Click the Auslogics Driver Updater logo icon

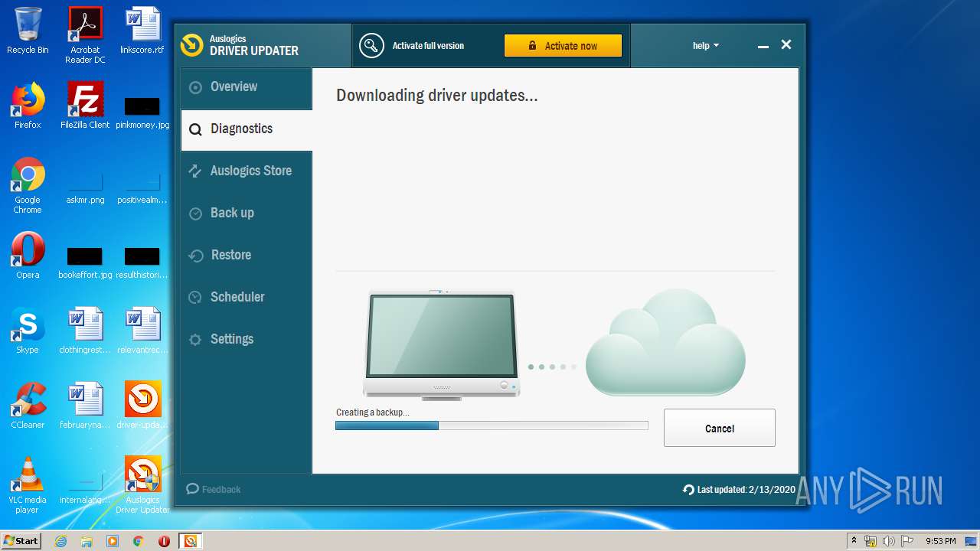pyautogui.click(x=191, y=45)
